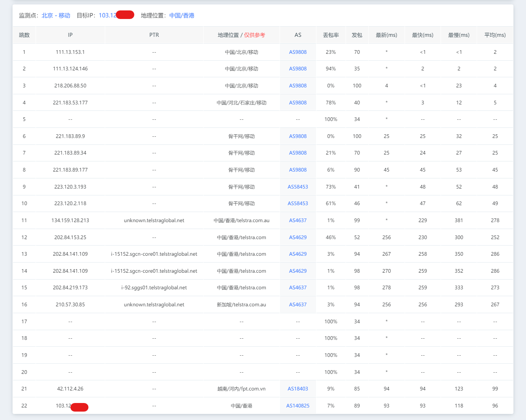Select the IP cell 221.183.89.9
Viewport: 526px width, 420px height.
coord(70,136)
